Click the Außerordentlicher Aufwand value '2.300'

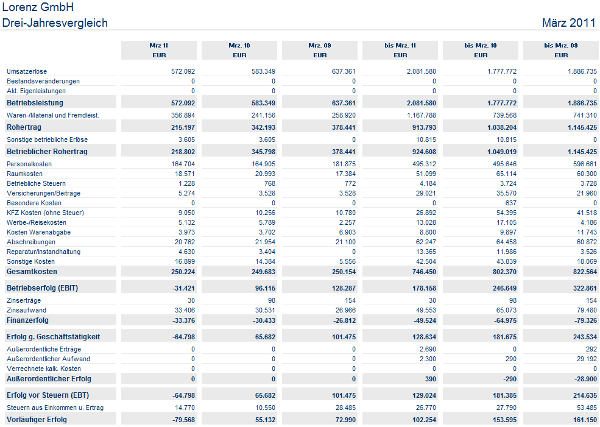427,359
